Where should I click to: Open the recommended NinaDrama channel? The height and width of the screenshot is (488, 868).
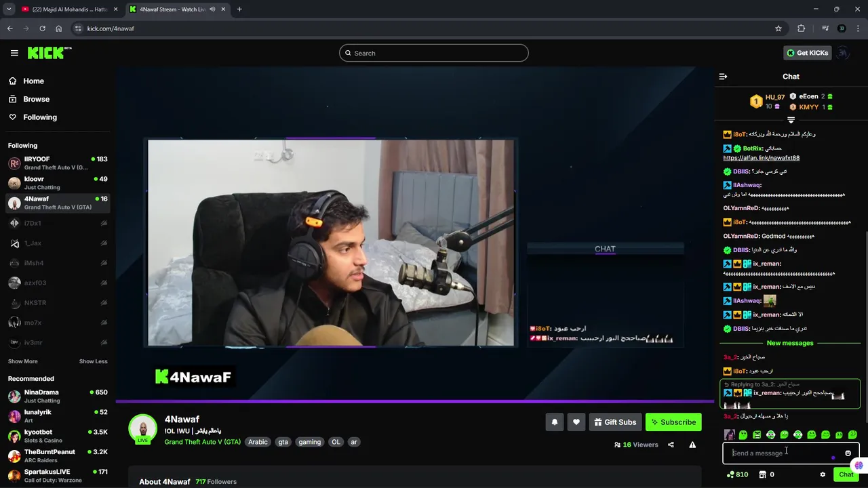(x=58, y=396)
